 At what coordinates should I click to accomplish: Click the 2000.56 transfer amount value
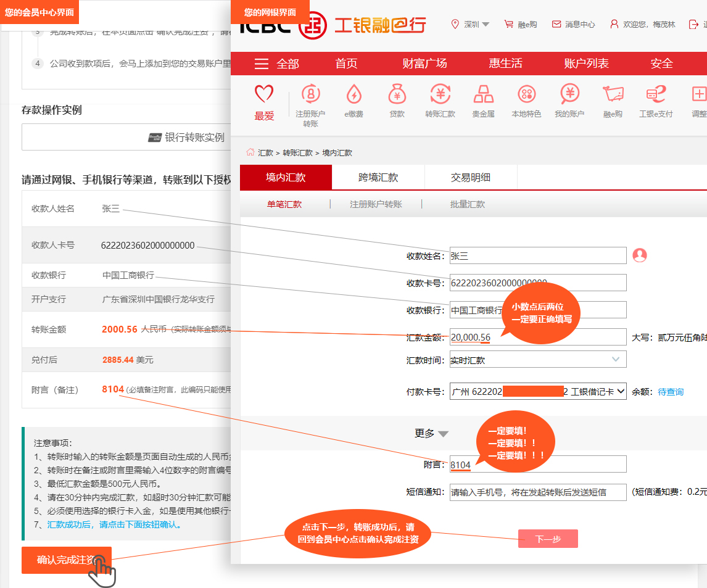click(x=120, y=329)
